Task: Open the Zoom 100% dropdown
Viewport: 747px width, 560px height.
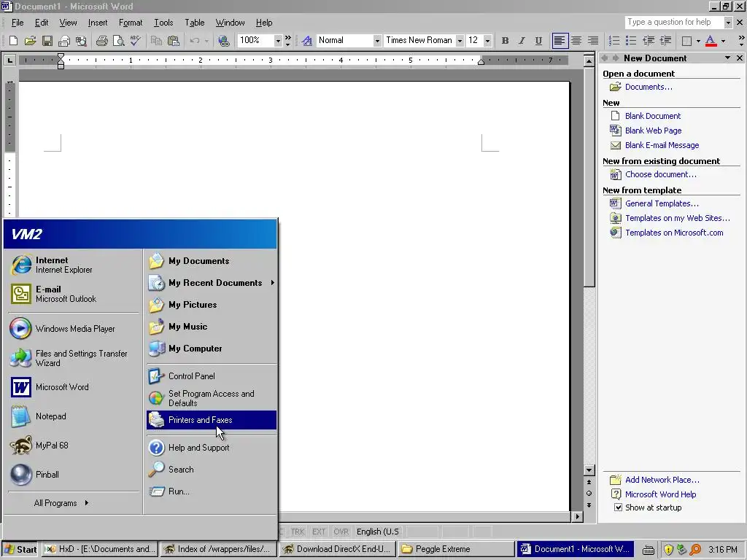Action: pyautogui.click(x=278, y=41)
